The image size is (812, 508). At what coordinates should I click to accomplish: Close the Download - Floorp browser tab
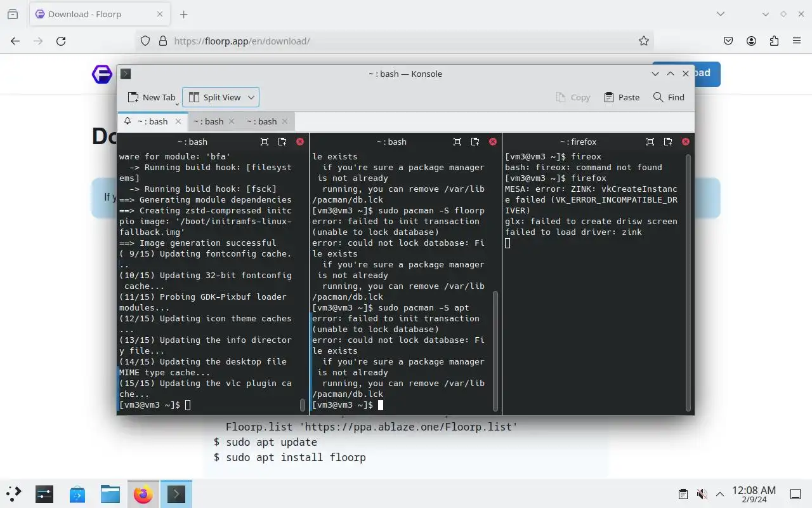(160, 14)
